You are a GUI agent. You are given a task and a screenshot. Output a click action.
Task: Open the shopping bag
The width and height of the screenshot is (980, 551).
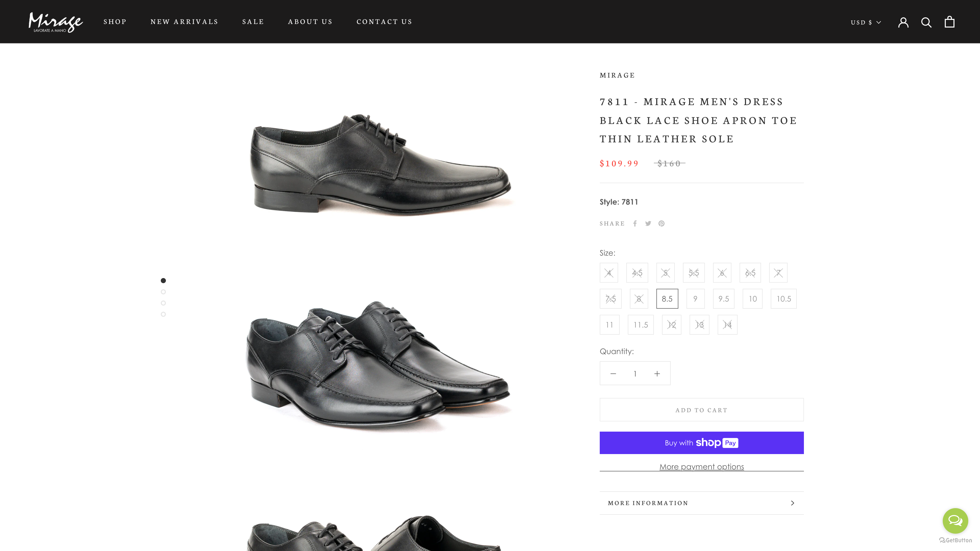point(950,22)
